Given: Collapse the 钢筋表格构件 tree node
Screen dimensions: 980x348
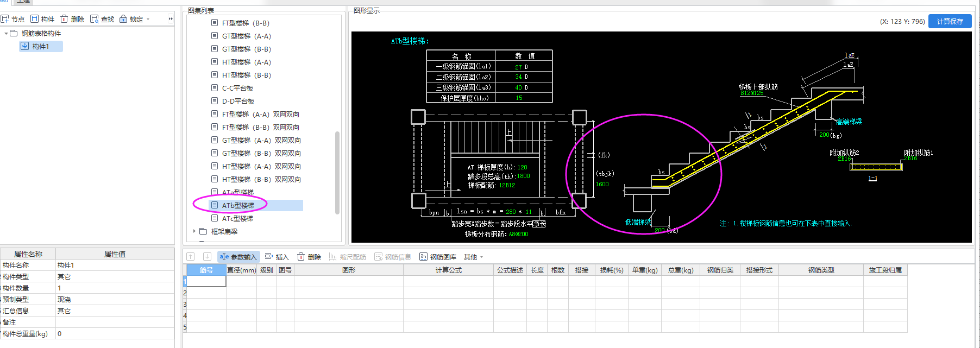Looking at the screenshot, I should (6, 33).
